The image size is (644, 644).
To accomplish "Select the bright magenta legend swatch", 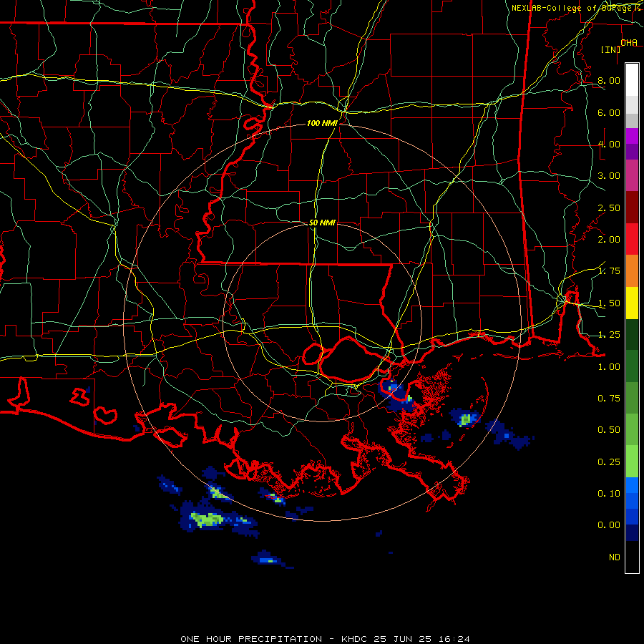I will click(632, 136).
